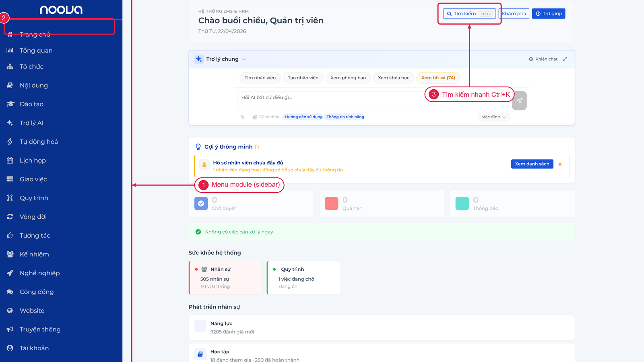Open Phiên chat history
644x362 pixels.
(x=543, y=59)
